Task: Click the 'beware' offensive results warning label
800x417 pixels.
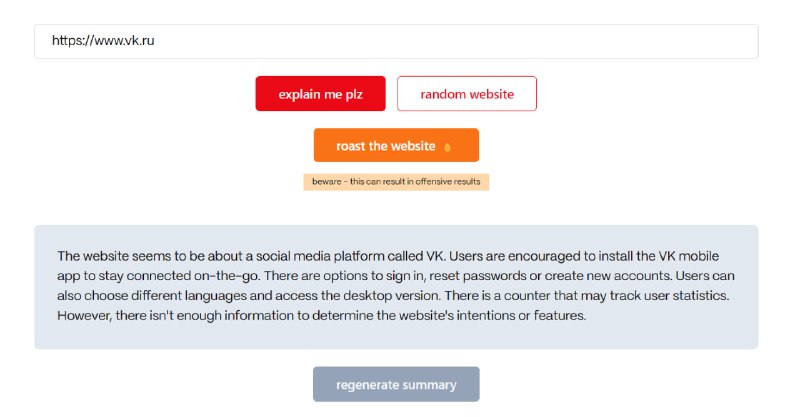Action: point(396,182)
